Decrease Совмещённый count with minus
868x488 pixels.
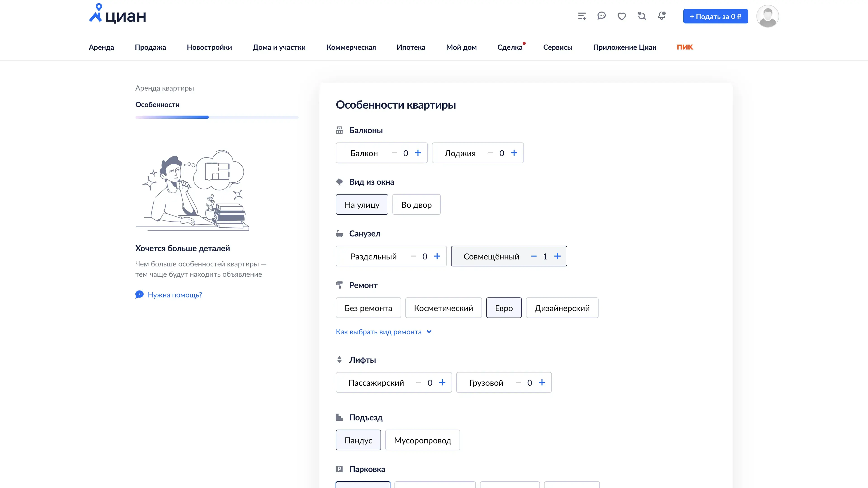point(534,256)
